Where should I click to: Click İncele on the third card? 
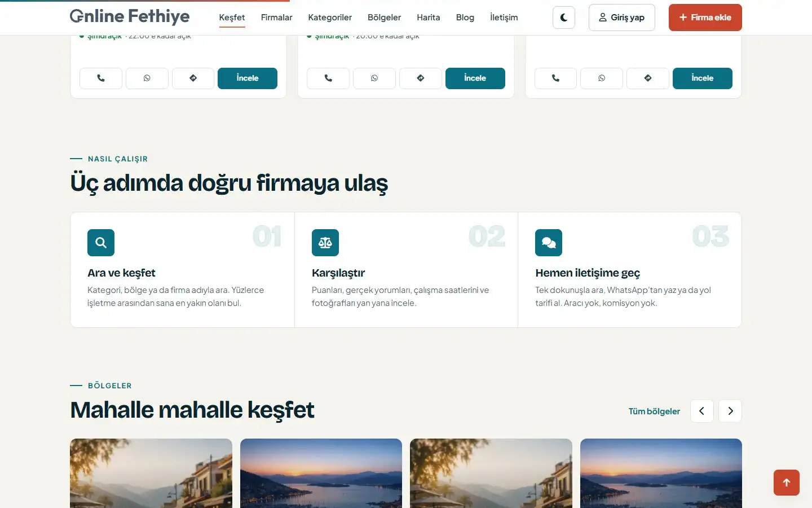pyautogui.click(x=703, y=78)
